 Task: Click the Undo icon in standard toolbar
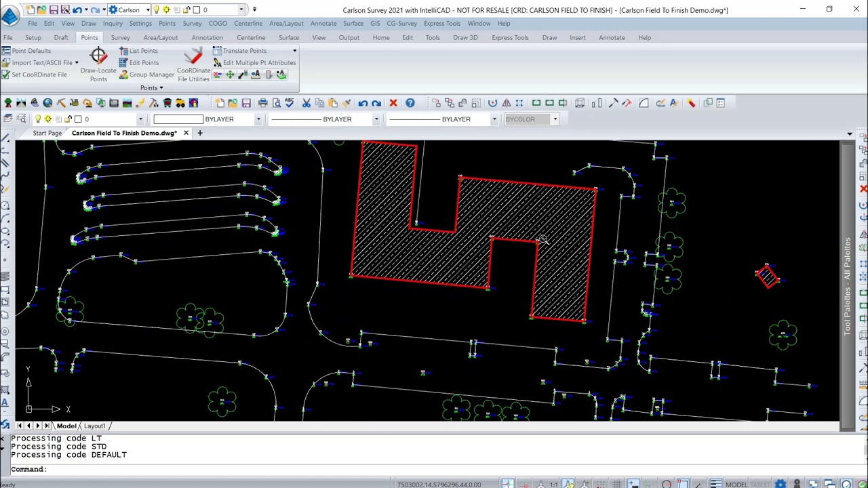pyautogui.click(x=363, y=103)
